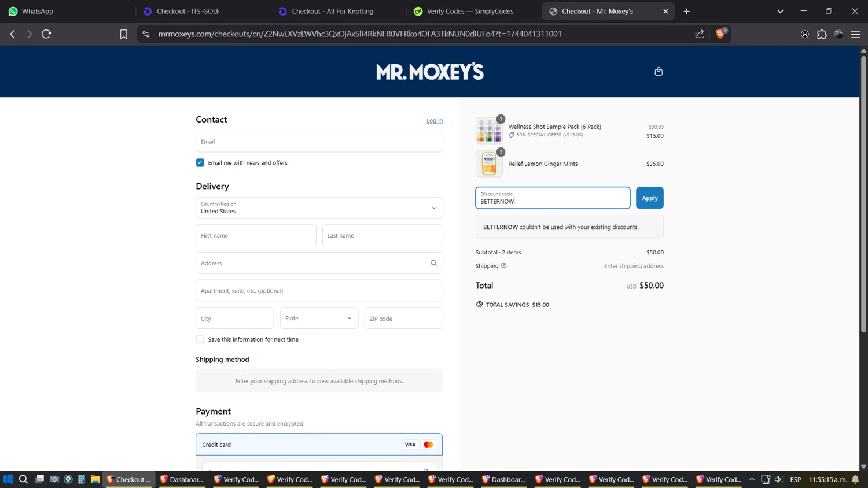Click the Apartment, suite field
The width and height of the screenshot is (868, 488).
319,291
